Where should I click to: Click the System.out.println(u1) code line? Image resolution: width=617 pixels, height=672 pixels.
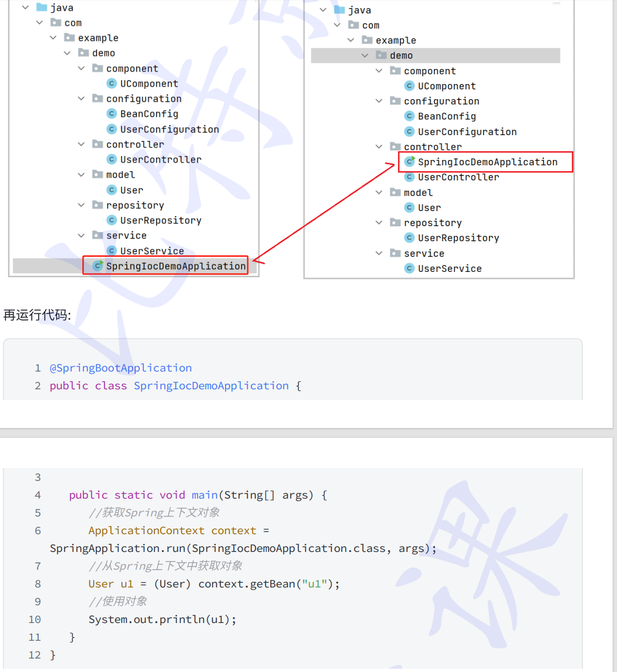click(163, 619)
